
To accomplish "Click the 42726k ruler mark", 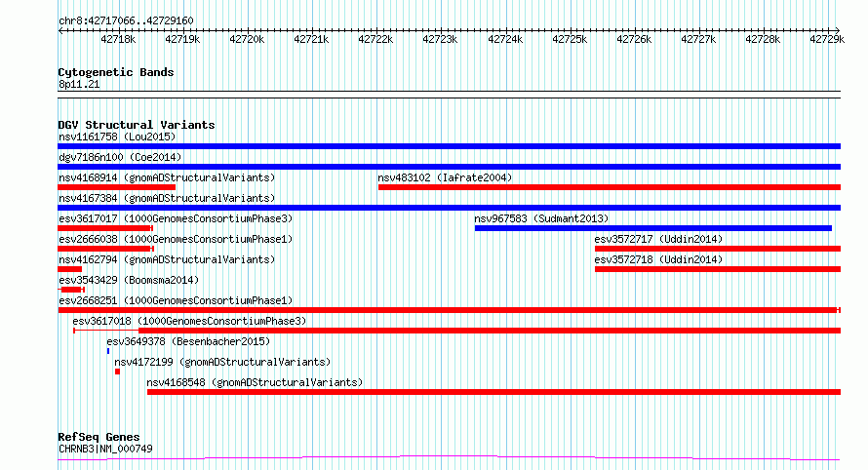I will click(x=634, y=39).
